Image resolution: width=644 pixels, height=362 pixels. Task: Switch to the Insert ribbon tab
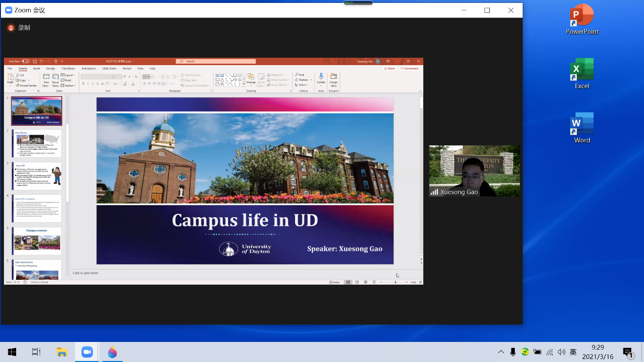coord(37,68)
